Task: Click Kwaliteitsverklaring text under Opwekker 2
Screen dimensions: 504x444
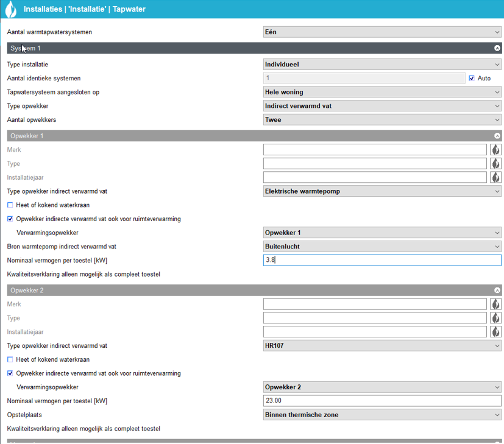Action: [x=83, y=429]
